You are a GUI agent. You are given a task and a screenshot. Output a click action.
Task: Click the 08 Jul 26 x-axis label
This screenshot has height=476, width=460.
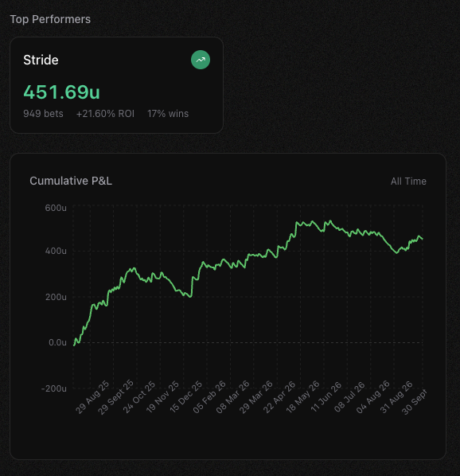(349, 397)
